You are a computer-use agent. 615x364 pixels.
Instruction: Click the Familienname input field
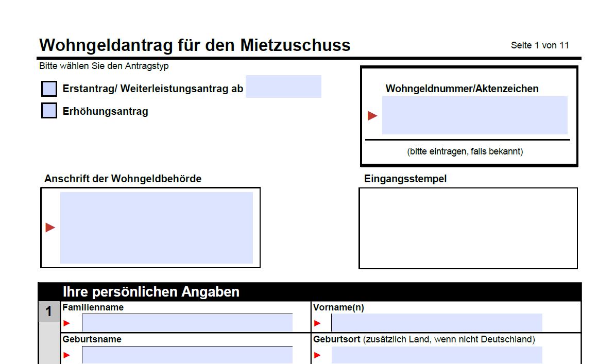pos(187,323)
